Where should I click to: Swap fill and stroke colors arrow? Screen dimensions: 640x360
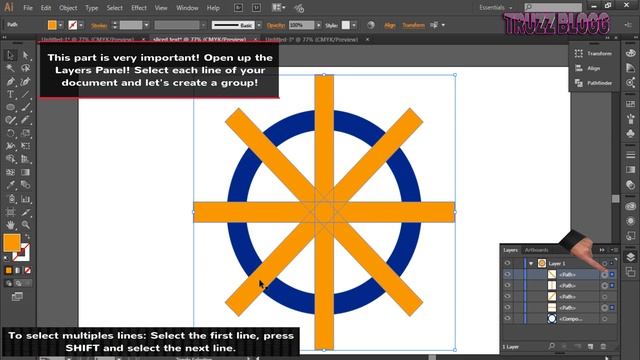(x=27, y=237)
